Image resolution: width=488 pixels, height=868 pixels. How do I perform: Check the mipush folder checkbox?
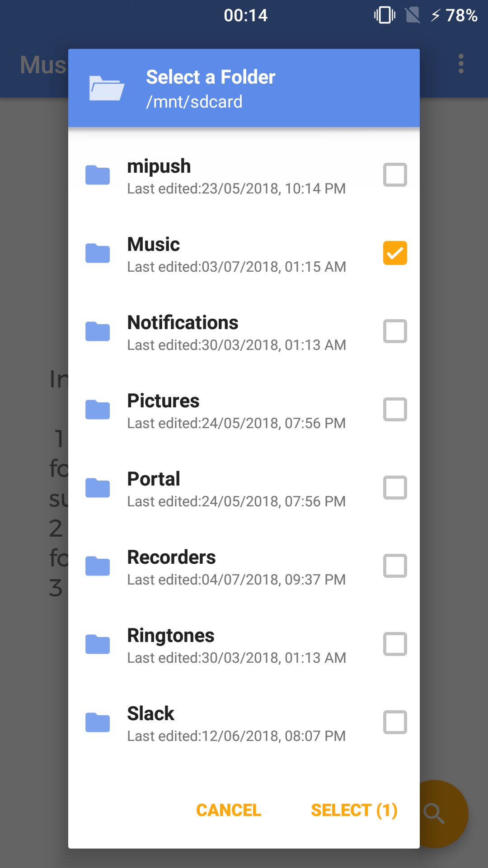[x=395, y=175]
